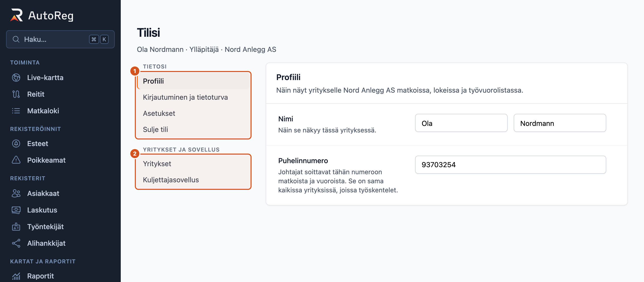This screenshot has height=282, width=644.
Task: Click the AutoReg logo icon
Action: click(x=17, y=15)
